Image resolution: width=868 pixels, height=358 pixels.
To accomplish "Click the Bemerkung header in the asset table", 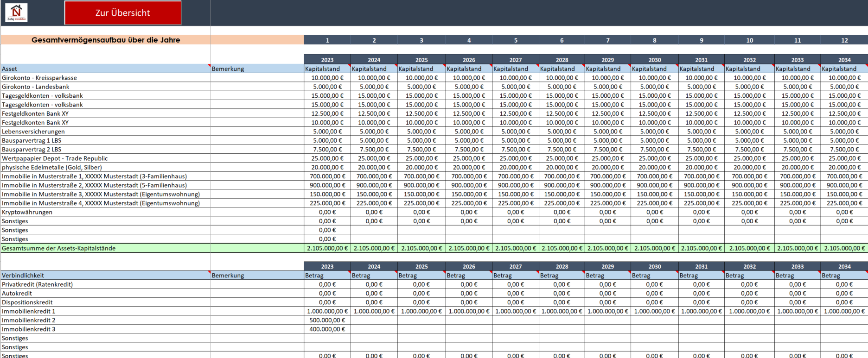I will pos(257,69).
